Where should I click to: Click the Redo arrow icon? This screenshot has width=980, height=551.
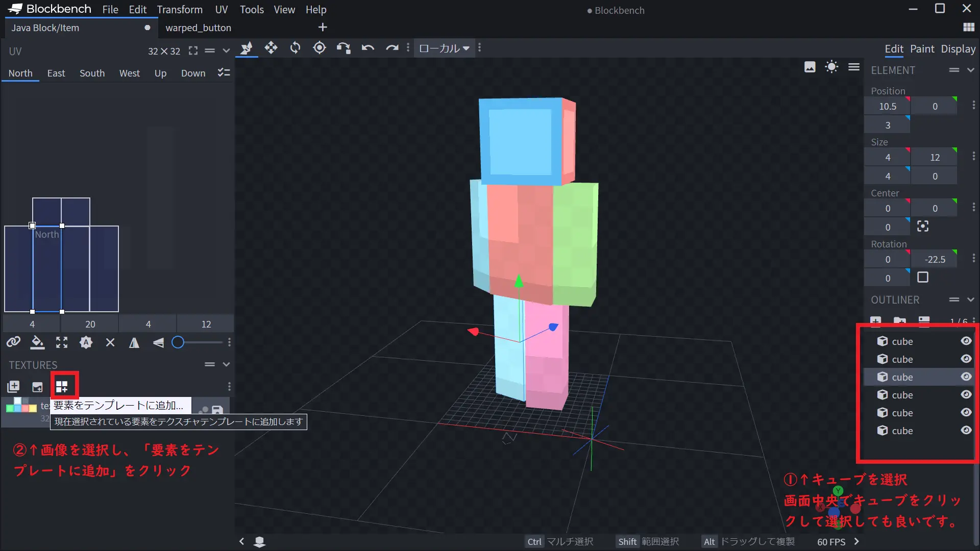coord(392,48)
